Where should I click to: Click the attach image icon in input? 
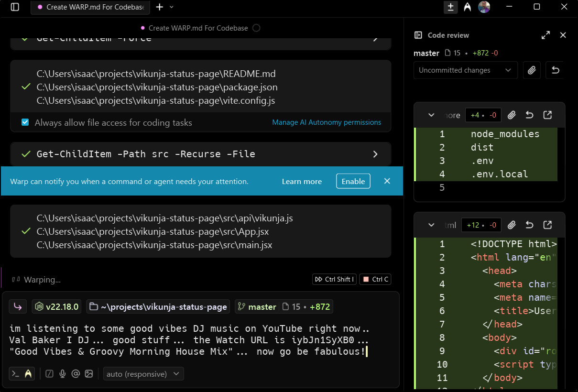[88, 374]
